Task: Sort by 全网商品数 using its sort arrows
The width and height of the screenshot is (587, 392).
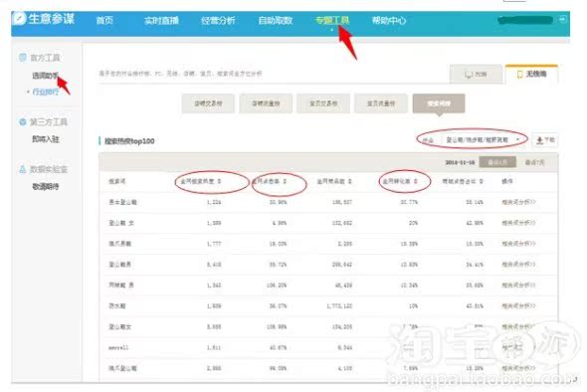Action: pos(349,182)
